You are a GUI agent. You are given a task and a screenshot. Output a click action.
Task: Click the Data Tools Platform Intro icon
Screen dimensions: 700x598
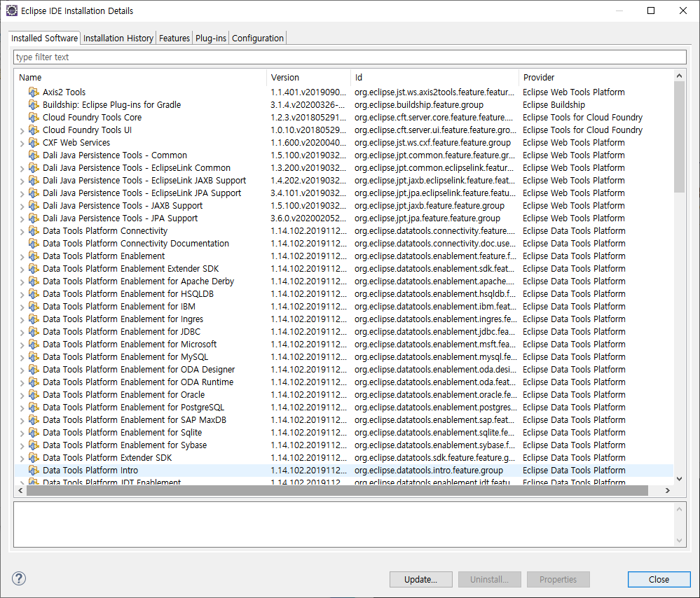click(x=34, y=471)
